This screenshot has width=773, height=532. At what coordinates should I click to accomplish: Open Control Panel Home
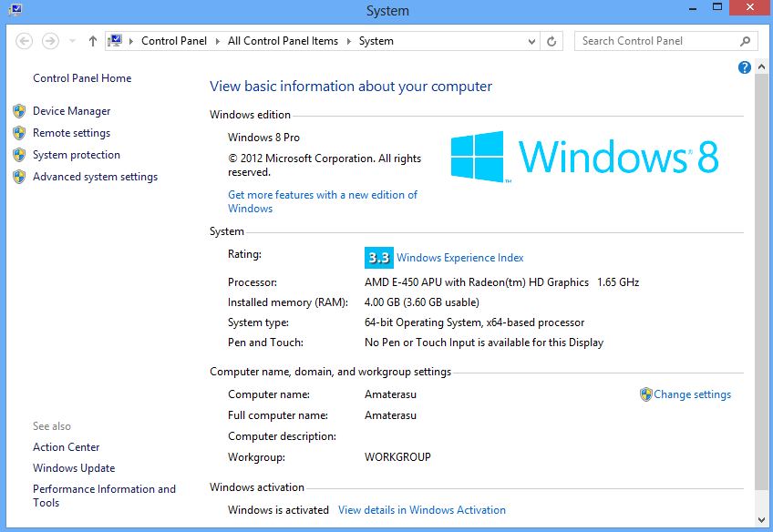click(82, 78)
